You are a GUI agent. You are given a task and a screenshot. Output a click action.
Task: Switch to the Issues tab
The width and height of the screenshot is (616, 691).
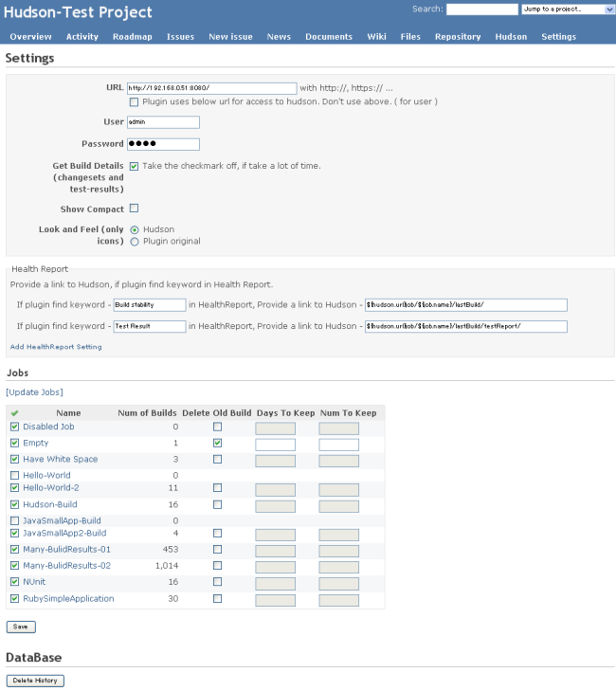tap(180, 37)
